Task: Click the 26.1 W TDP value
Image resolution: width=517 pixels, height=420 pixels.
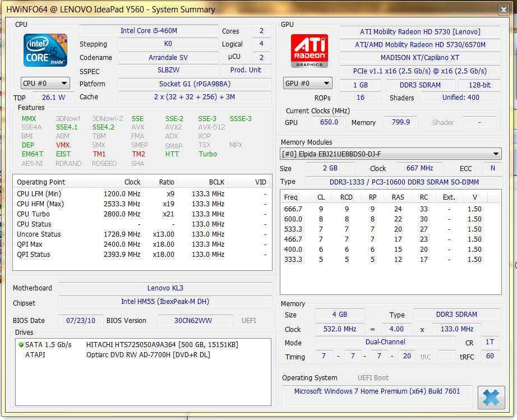Action: (x=53, y=97)
